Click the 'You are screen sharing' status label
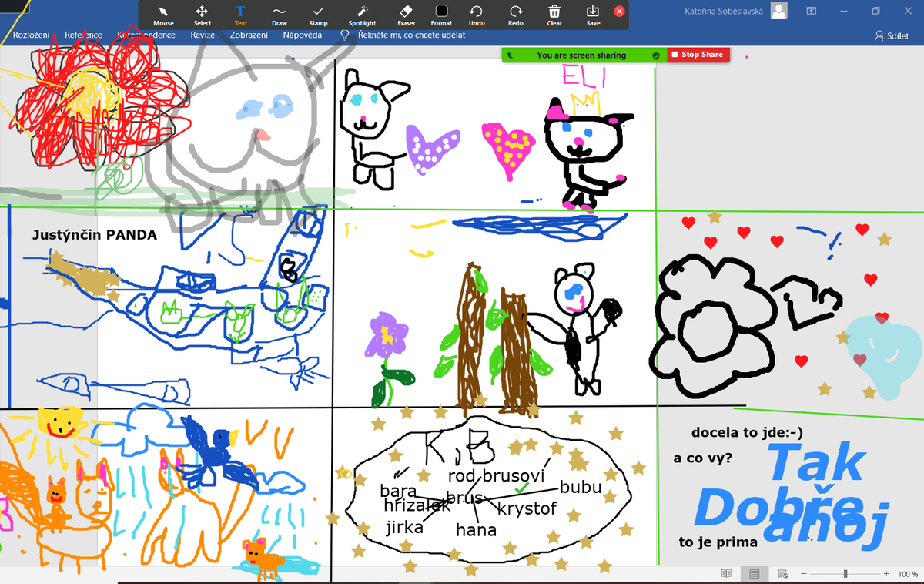Screen dimensions: 924x584 click(x=581, y=55)
